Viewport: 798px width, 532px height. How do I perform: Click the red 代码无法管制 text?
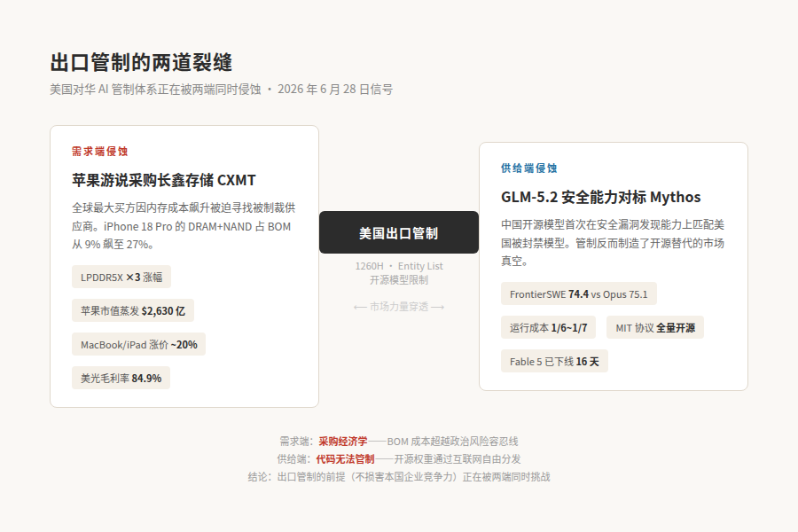pyautogui.click(x=345, y=459)
